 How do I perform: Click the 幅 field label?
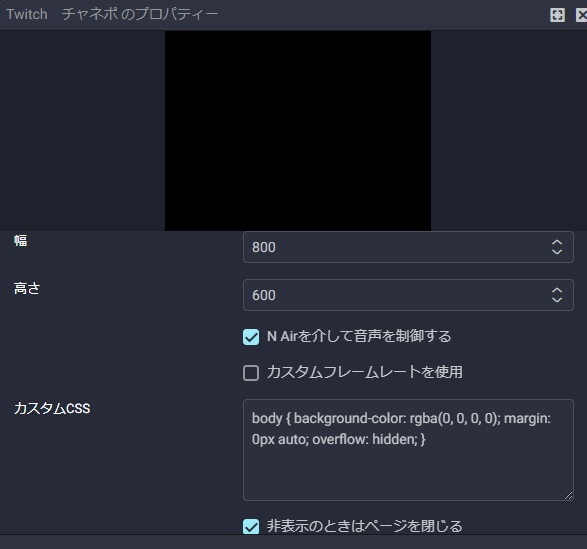click(x=21, y=240)
